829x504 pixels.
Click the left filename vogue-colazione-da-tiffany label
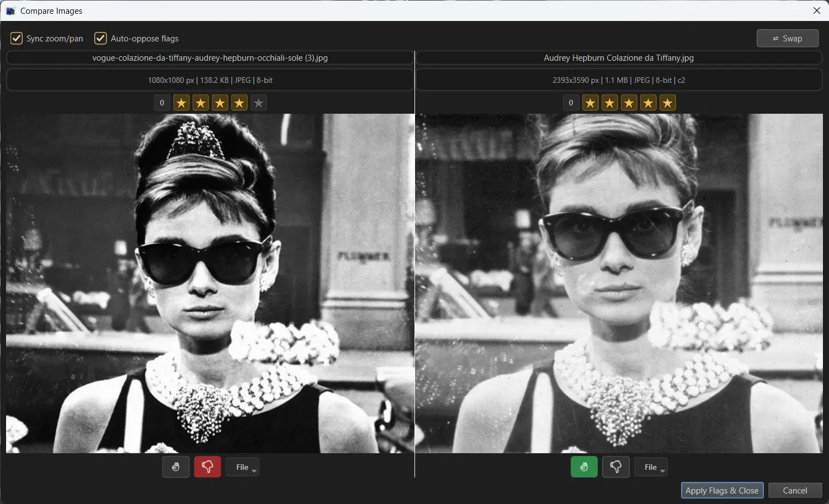(210, 58)
